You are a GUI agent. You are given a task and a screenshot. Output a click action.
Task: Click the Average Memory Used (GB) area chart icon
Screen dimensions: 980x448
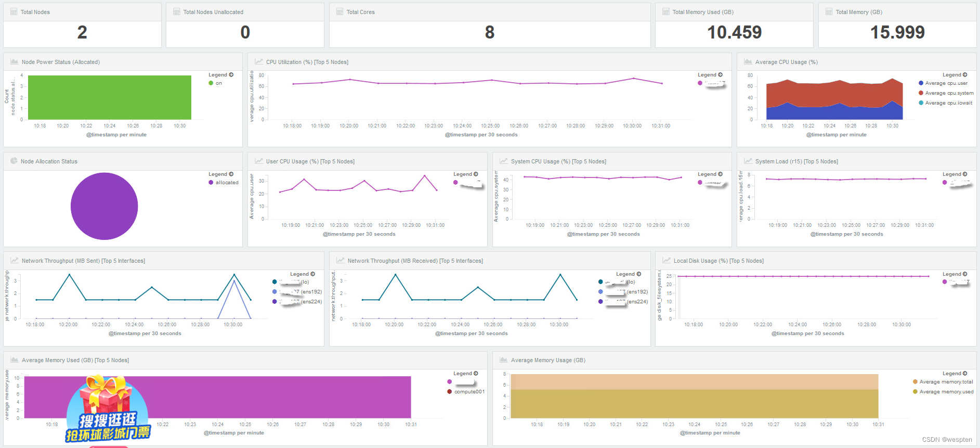coord(14,360)
